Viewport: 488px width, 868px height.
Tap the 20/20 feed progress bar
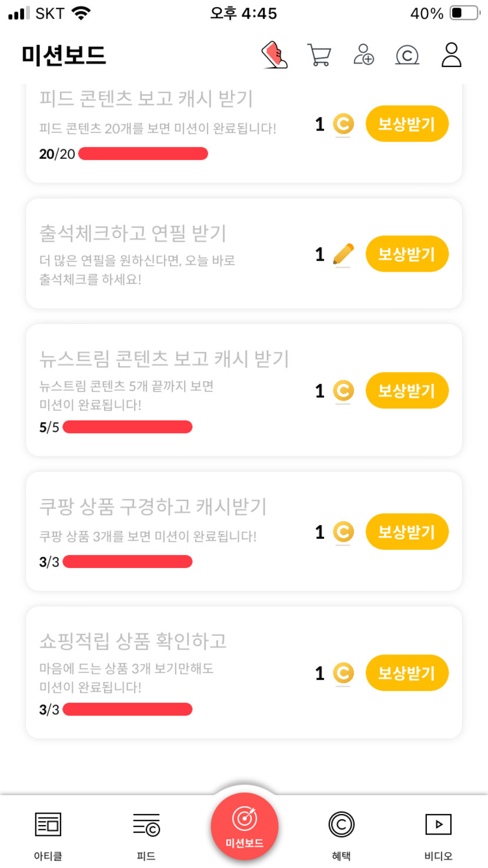coord(143,154)
